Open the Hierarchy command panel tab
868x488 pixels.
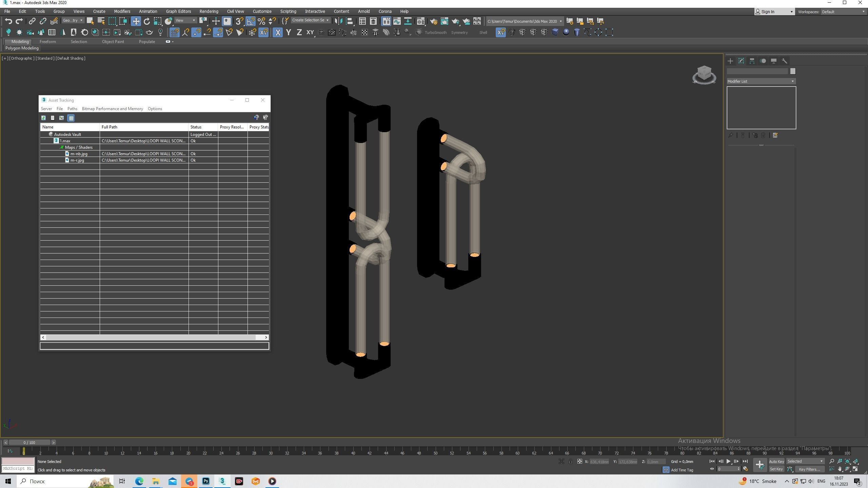click(752, 61)
